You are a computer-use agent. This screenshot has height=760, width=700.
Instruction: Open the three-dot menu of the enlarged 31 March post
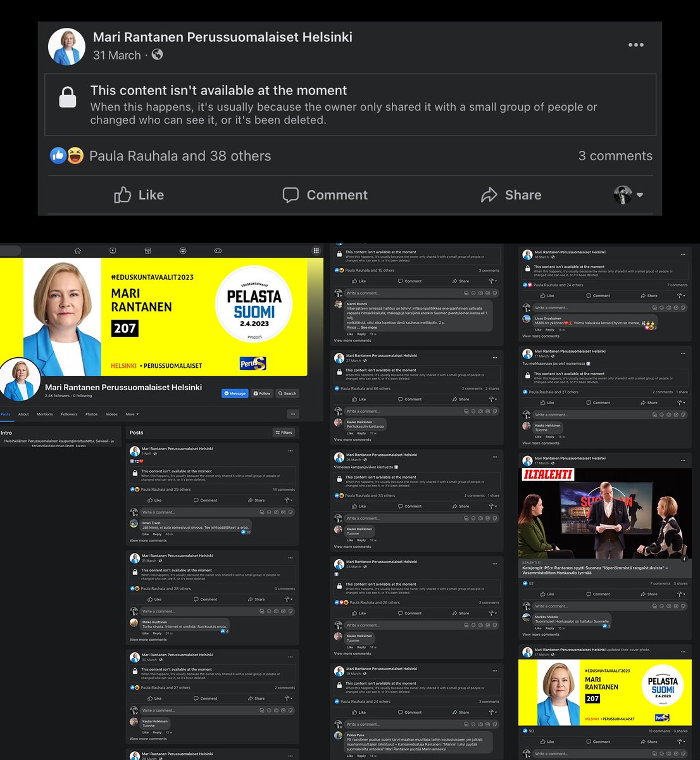635,45
